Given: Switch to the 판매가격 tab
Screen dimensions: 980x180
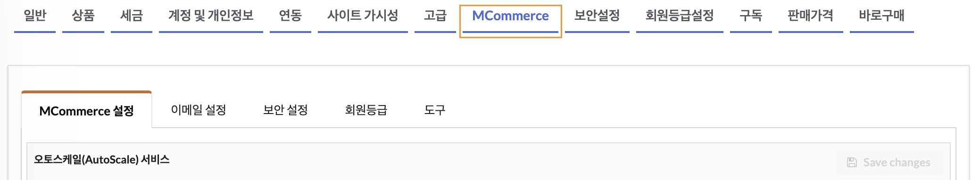Looking at the screenshot, I should [811, 16].
